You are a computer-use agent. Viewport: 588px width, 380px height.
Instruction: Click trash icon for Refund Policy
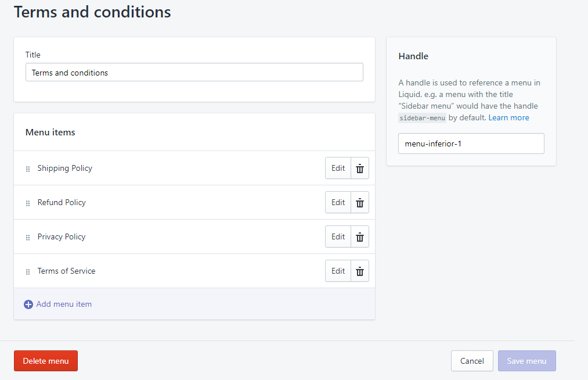[x=360, y=203]
